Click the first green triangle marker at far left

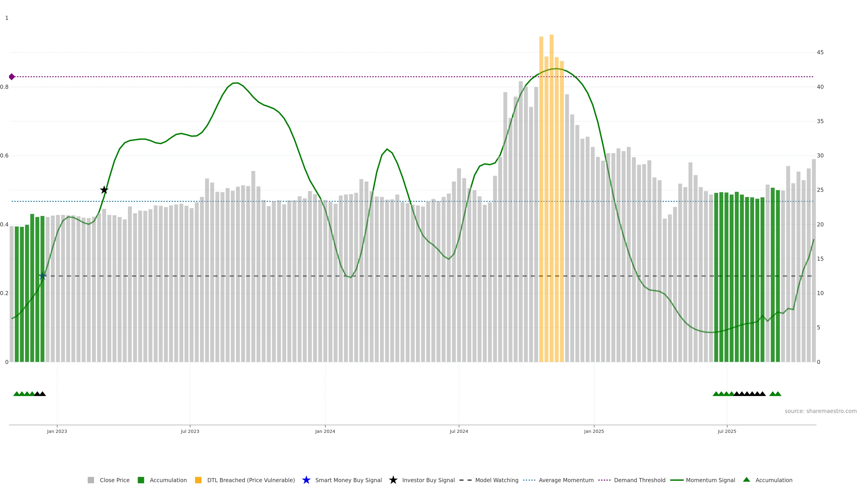[16, 394]
